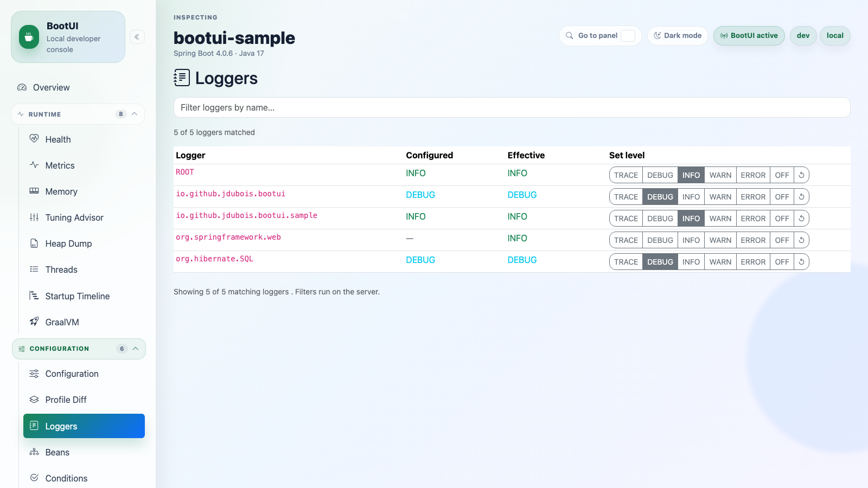Reset the io.github.jdubois.bootui logger level
868x488 pixels.
(801, 197)
